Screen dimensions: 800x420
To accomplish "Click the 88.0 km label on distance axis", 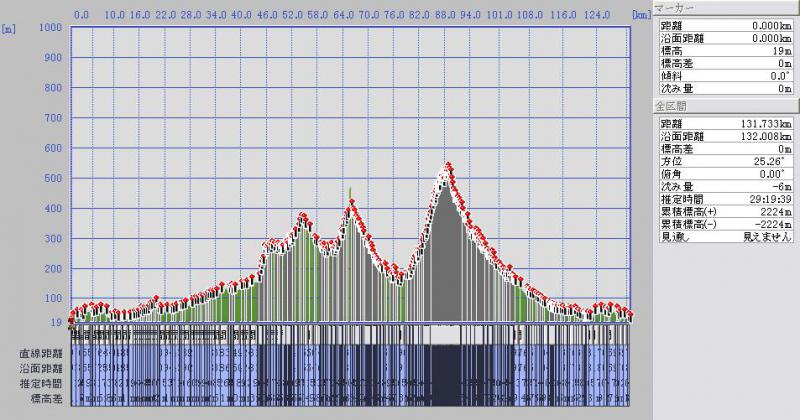I will (445, 15).
